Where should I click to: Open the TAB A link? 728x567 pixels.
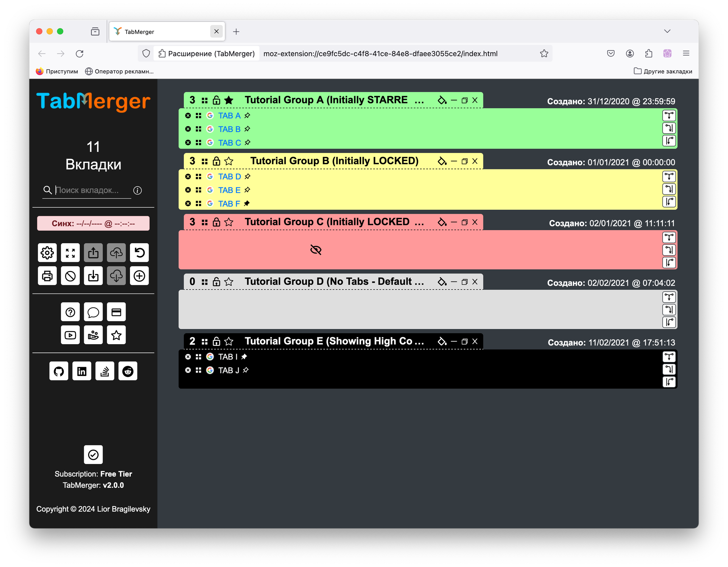(x=229, y=116)
